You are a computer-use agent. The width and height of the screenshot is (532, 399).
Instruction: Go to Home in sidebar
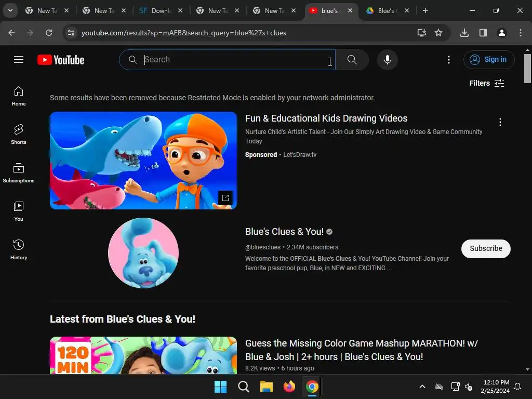click(x=19, y=96)
